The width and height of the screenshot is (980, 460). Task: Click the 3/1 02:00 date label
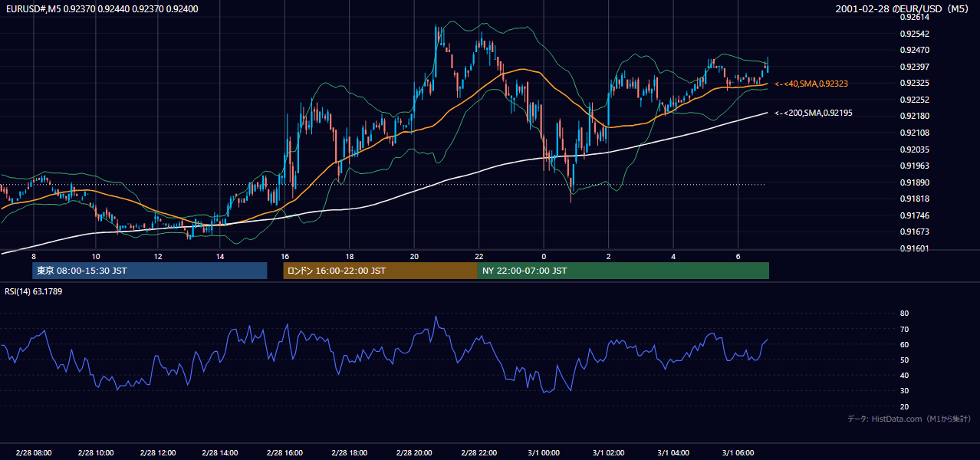coord(609,453)
